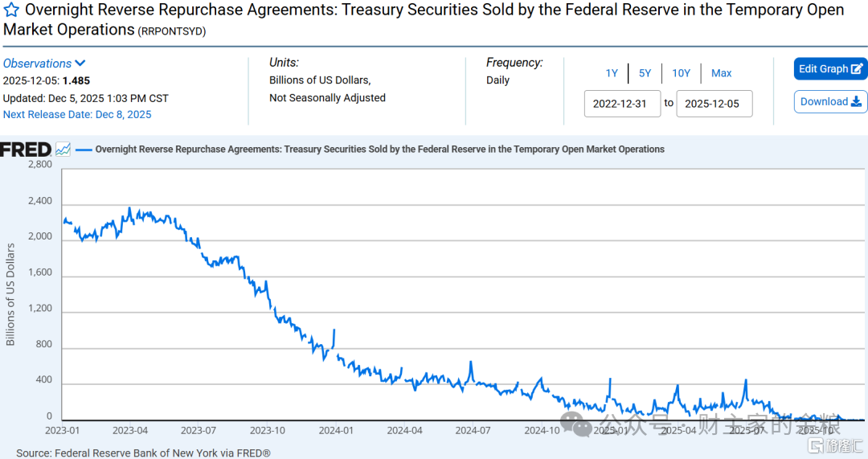Click the download arrow icon
This screenshot has height=459, width=868.
pos(857,102)
